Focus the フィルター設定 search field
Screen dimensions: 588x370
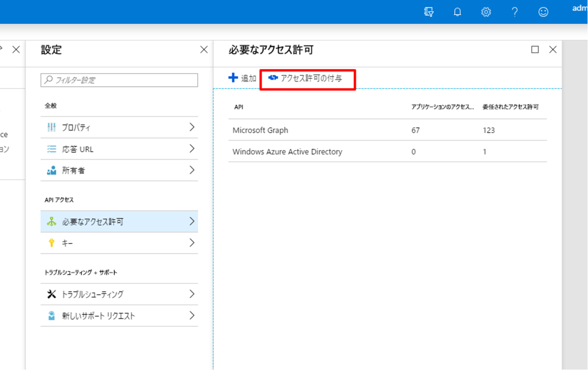(x=119, y=80)
